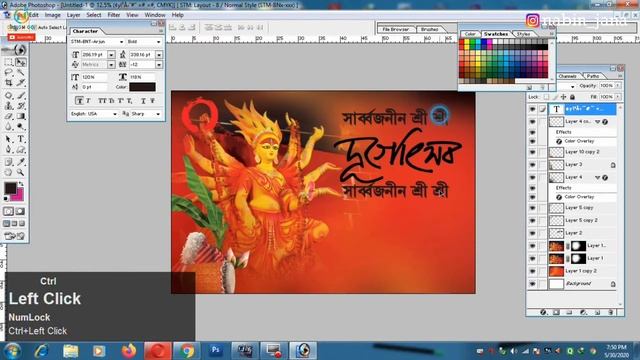Image resolution: width=640 pixels, height=360 pixels.
Task: Open the Layer menu
Action: coord(73,15)
